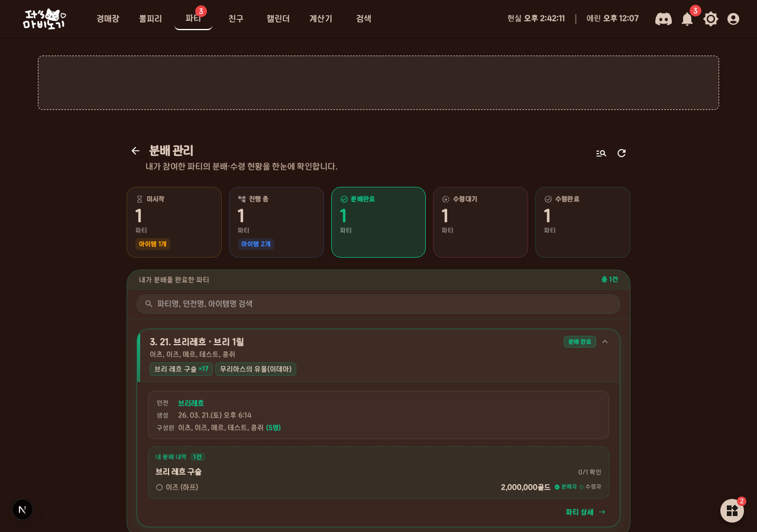
Task: Open the 친구 menu
Action: point(236,18)
